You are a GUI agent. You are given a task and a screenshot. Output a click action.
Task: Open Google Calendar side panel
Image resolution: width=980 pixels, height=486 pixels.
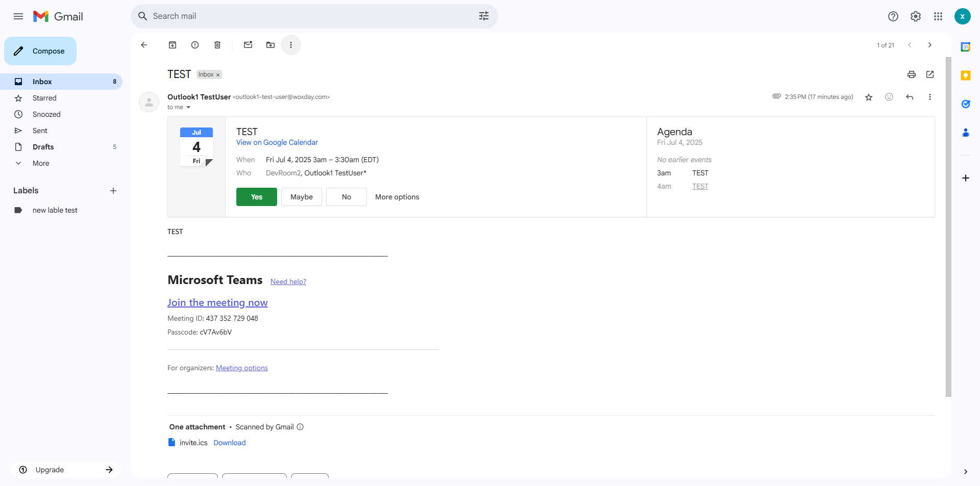965,47
